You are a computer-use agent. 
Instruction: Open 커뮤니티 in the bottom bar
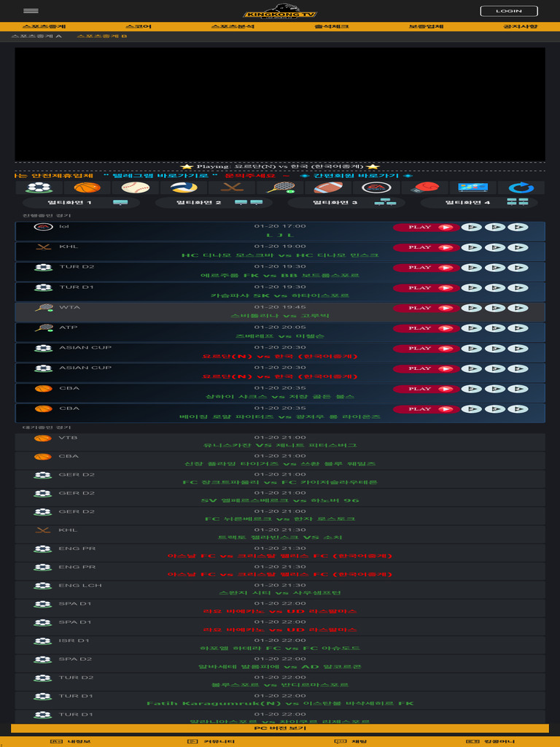point(211,742)
